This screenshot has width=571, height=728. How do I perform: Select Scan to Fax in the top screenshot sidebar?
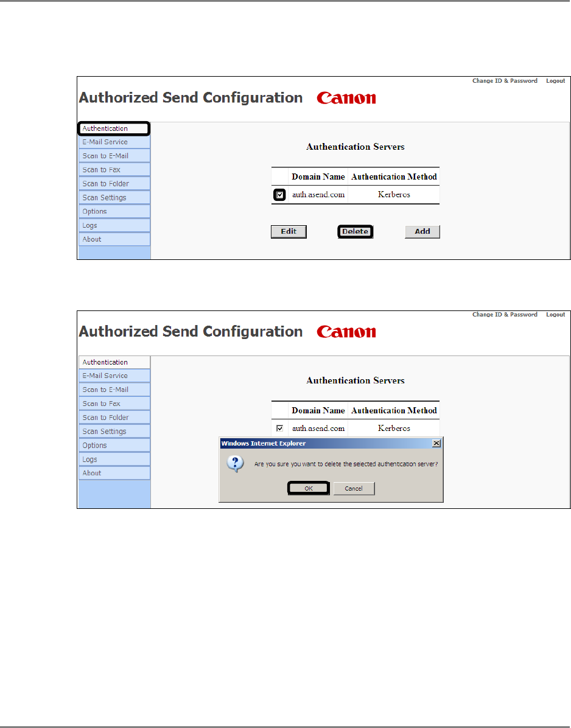pos(114,170)
